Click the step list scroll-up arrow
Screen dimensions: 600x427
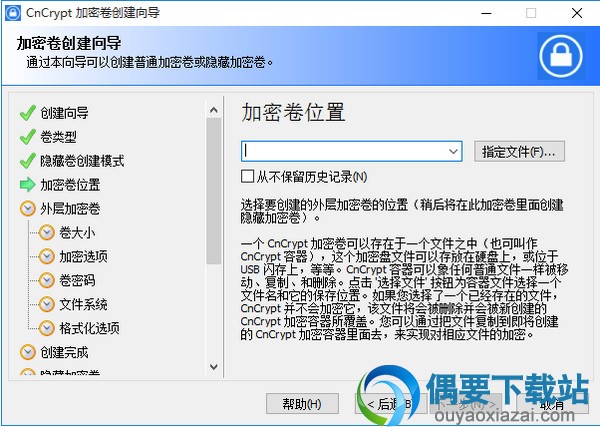pyautogui.click(x=214, y=111)
